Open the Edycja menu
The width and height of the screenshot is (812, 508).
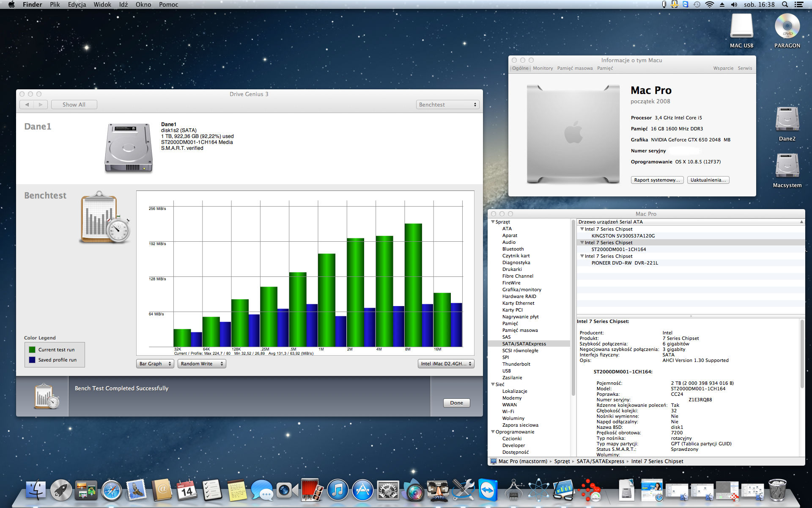[77, 5]
